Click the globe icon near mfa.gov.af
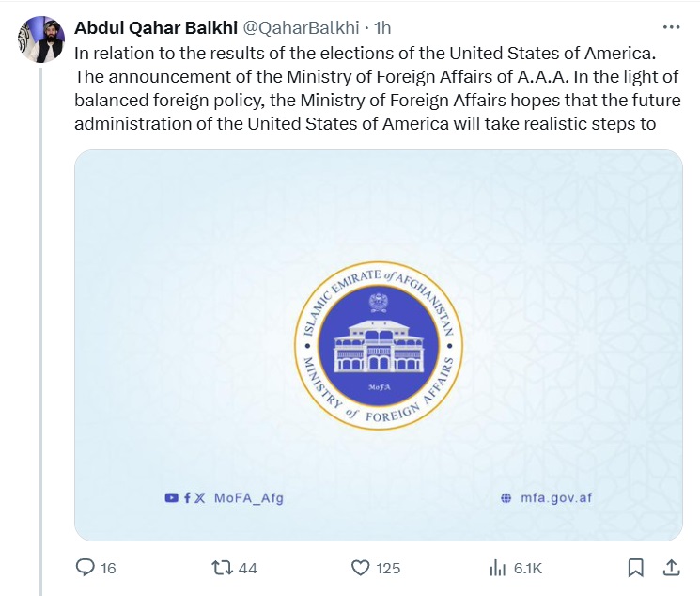The width and height of the screenshot is (700, 596). point(506,498)
